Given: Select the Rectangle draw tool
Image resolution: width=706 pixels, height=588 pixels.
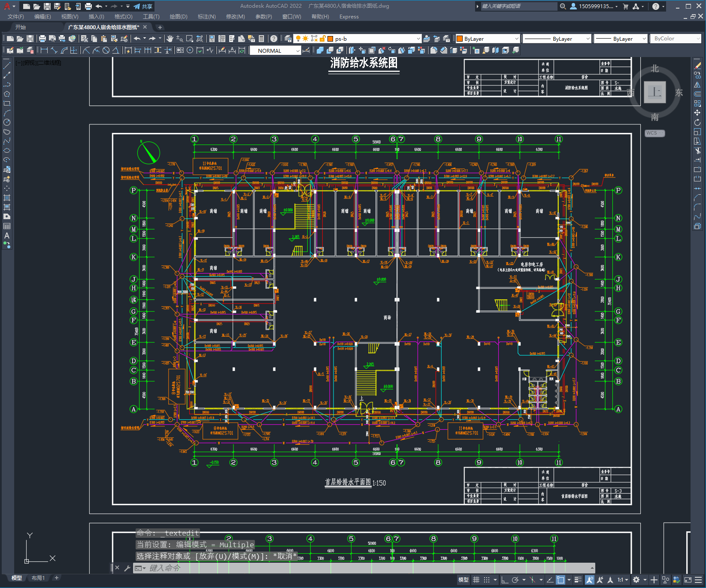Looking at the screenshot, I should (7, 103).
